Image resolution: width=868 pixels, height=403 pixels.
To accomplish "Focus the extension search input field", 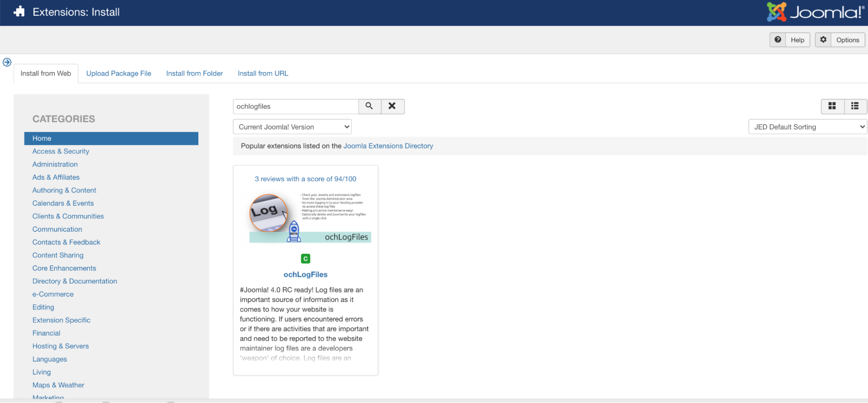I will [x=296, y=107].
